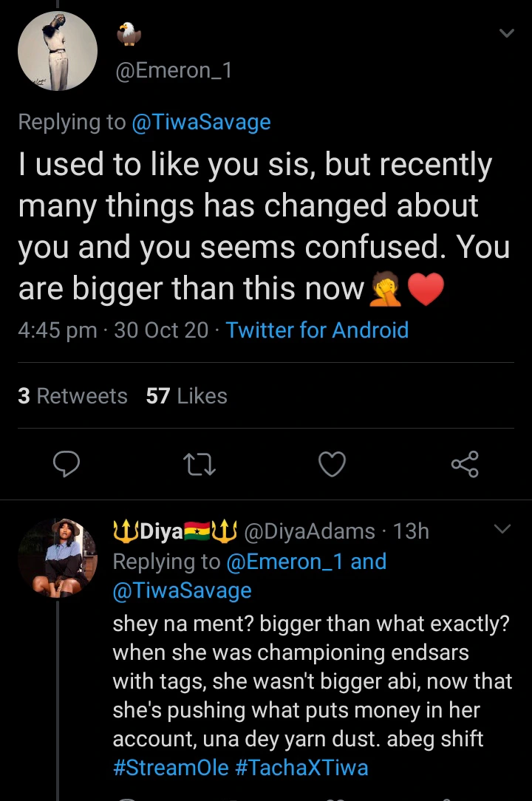View the 3 Retweets list
Screen dimensions: 532x801
point(72,396)
